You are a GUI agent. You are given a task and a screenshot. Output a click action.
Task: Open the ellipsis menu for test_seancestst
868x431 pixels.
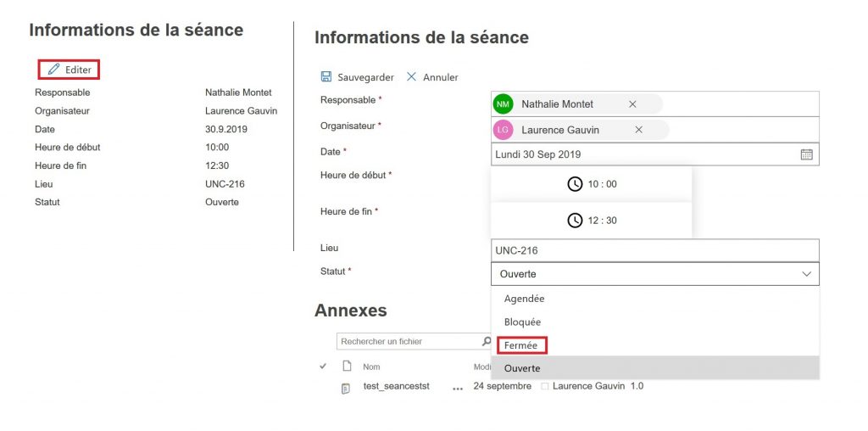pos(458,388)
